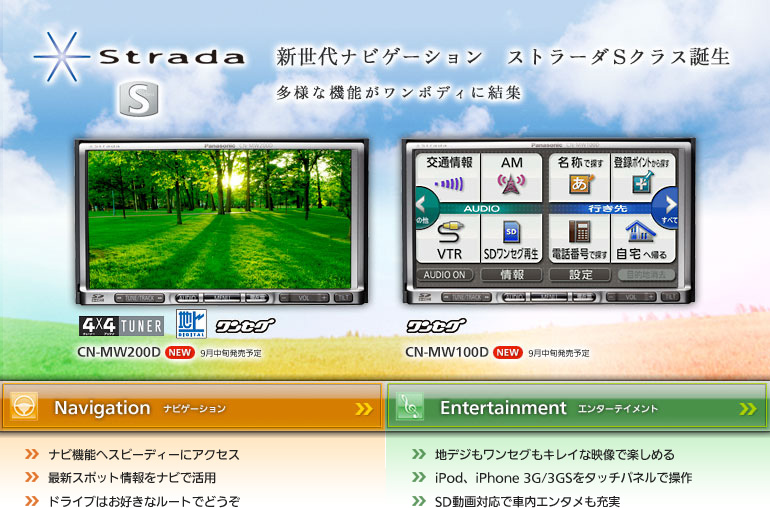Click headline 新世代ナビゲーション ストラーダSクラス誕生
The width and height of the screenshot is (770, 508).
[x=502, y=57]
